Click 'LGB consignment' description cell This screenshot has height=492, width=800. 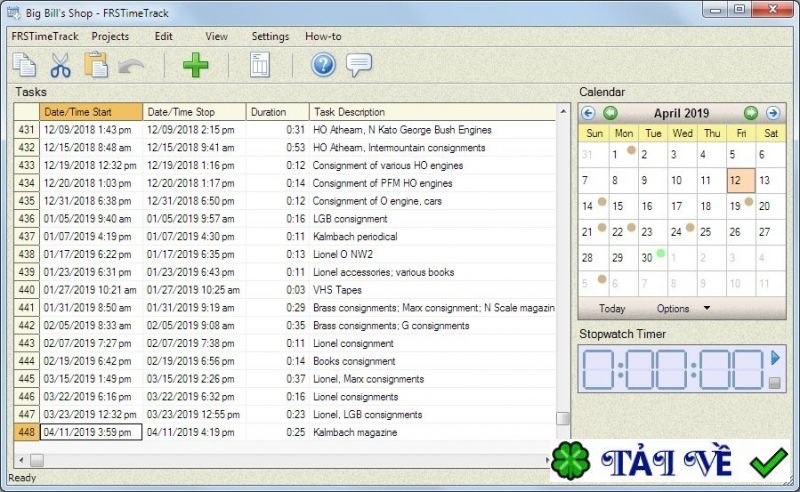[x=432, y=218]
